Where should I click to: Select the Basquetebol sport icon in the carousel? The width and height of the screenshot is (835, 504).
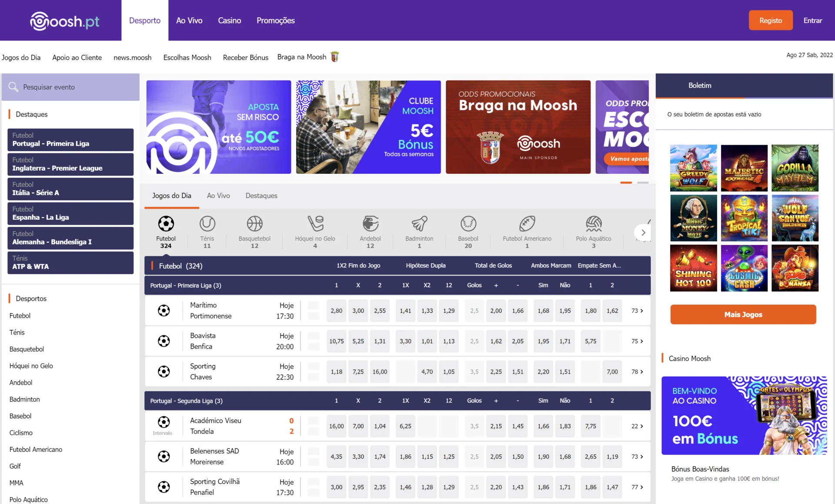[254, 224]
